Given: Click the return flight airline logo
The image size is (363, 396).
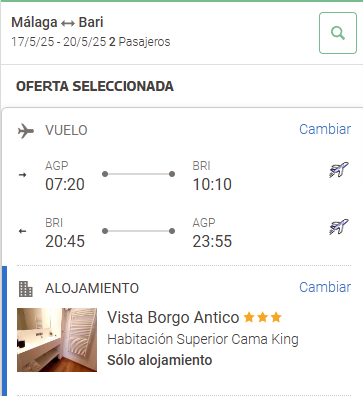Looking at the screenshot, I should click(339, 227).
